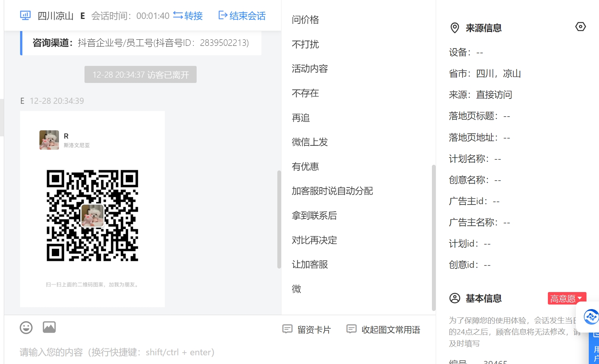
Task: Click the 来源: 直接访问 entry
Action: (480, 95)
